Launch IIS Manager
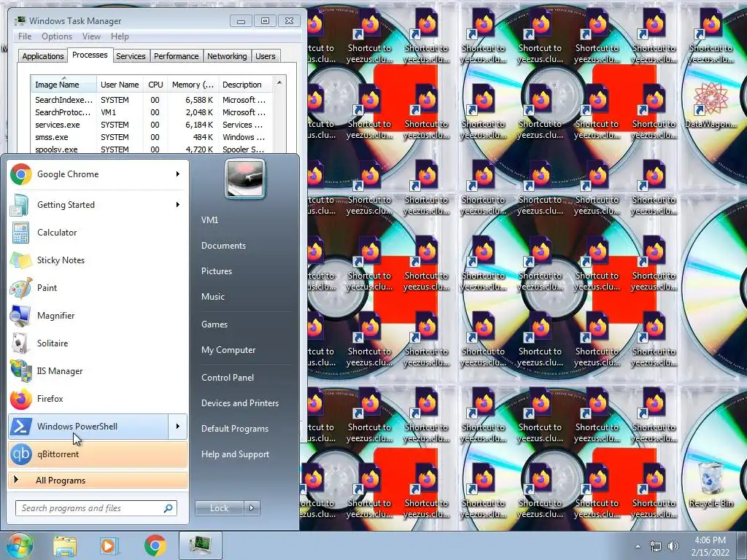 pyautogui.click(x=98, y=370)
